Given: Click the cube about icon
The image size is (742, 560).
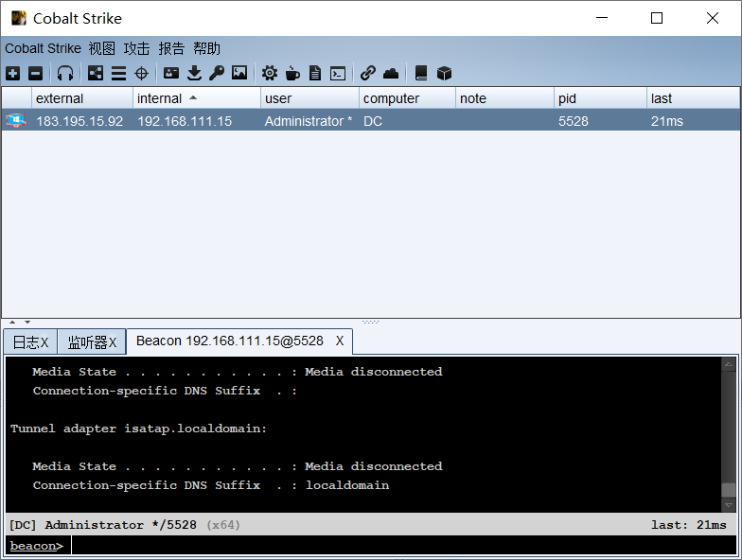Looking at the screenshot, I should pos(444,74).
